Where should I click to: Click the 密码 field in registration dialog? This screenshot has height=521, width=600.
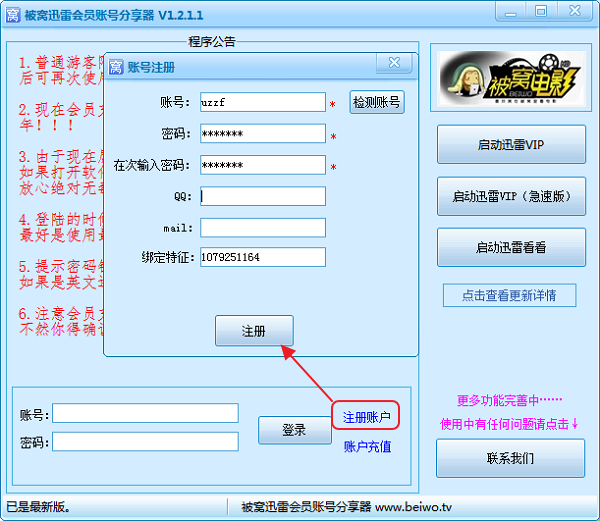[262, 134]
